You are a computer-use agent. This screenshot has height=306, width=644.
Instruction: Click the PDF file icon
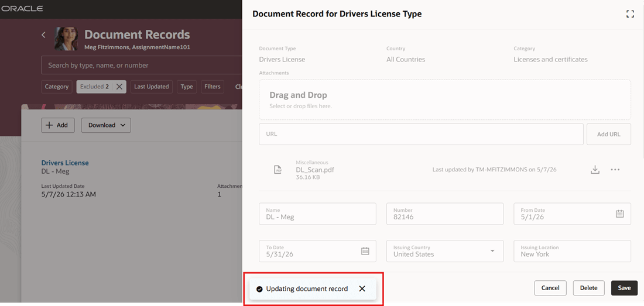coord(278,170)
